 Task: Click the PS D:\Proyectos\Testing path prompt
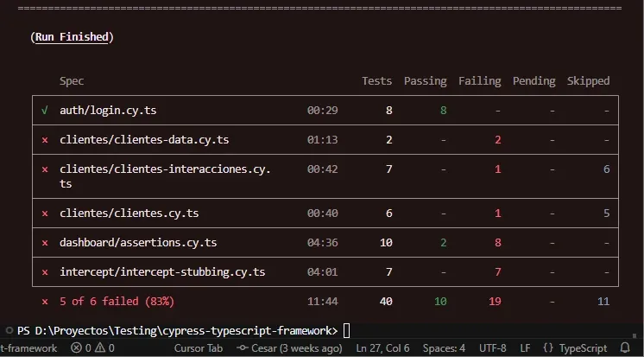[178, 331]
